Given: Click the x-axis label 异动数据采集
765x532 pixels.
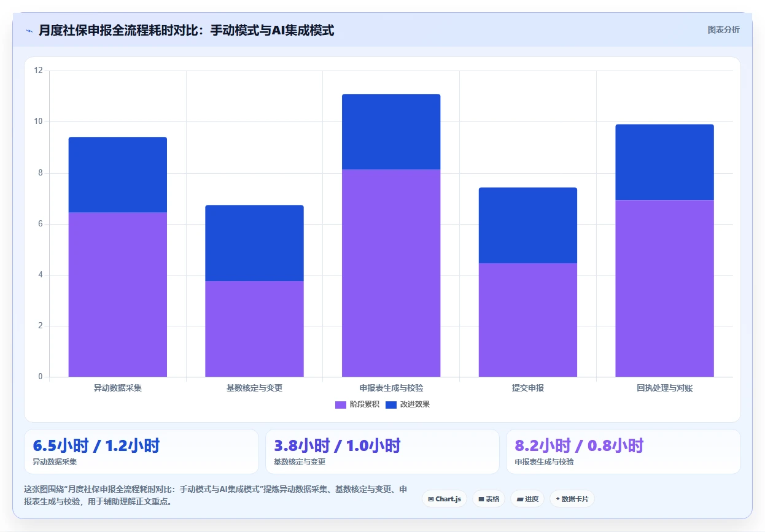Looking at the screenshot, I should [118, 388].
